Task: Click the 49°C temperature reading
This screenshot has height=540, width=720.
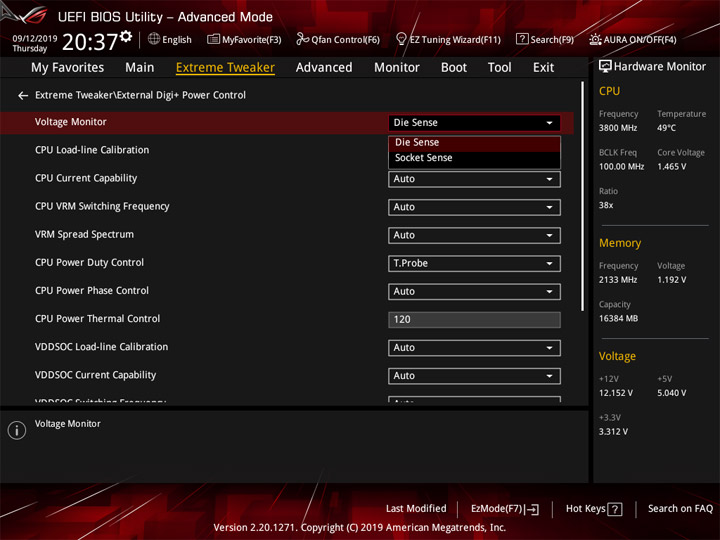Action: [x=666, y=128]
